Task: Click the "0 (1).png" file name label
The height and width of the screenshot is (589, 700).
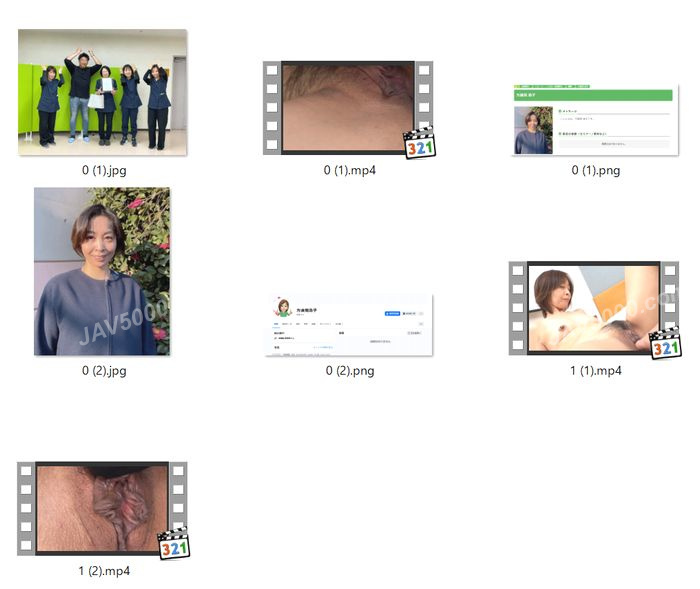Action: pos(595,170)
